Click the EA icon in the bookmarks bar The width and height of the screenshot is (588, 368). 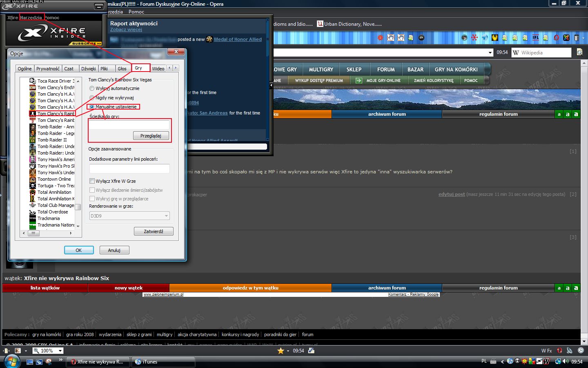point(421,38)
